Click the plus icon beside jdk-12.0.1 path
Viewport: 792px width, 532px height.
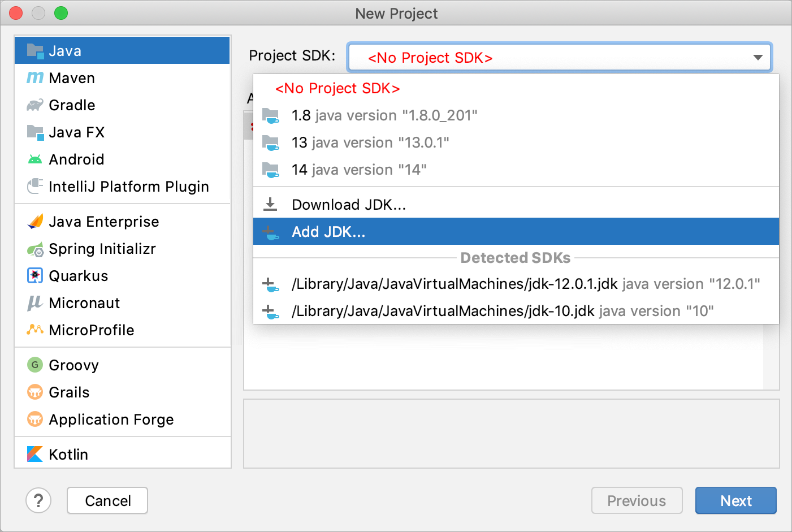271,285
